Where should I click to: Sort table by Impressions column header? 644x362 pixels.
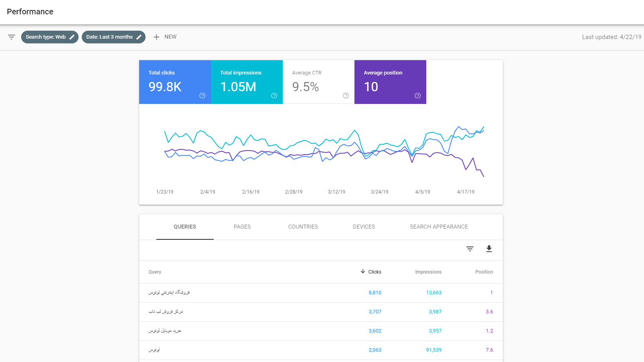[x=428, y=272]
